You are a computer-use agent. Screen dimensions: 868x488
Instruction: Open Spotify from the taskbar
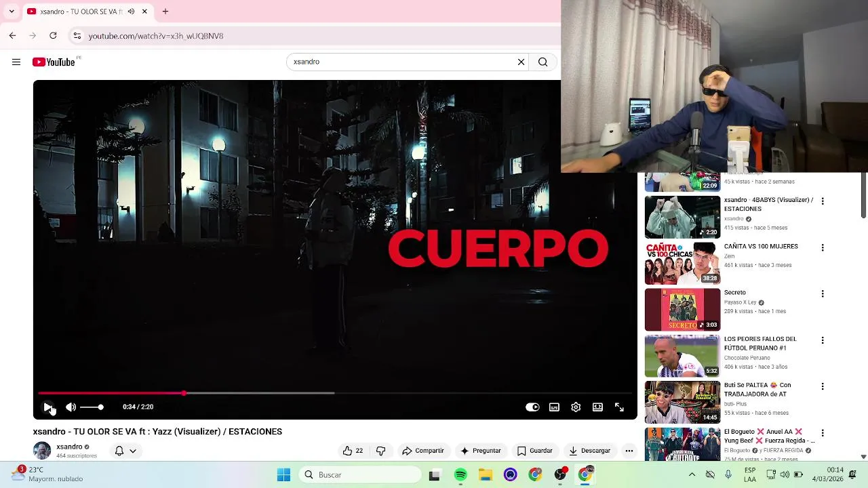tap(460, 474)
